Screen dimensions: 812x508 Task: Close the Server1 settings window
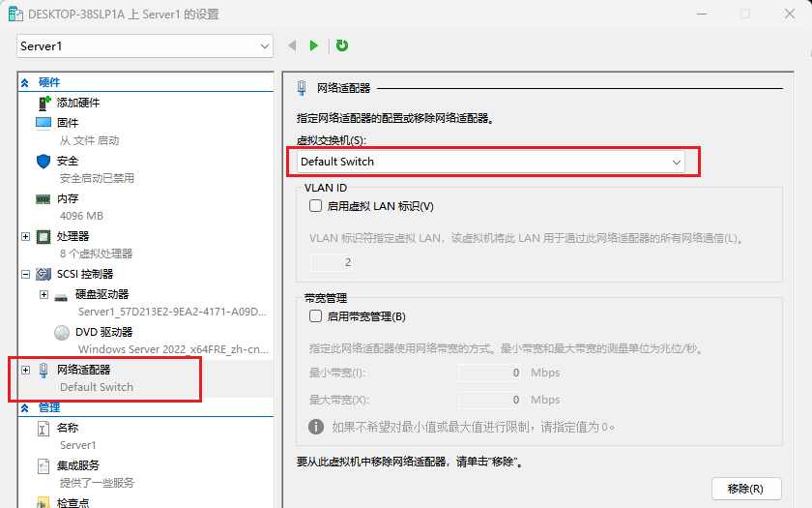[789, 14]
